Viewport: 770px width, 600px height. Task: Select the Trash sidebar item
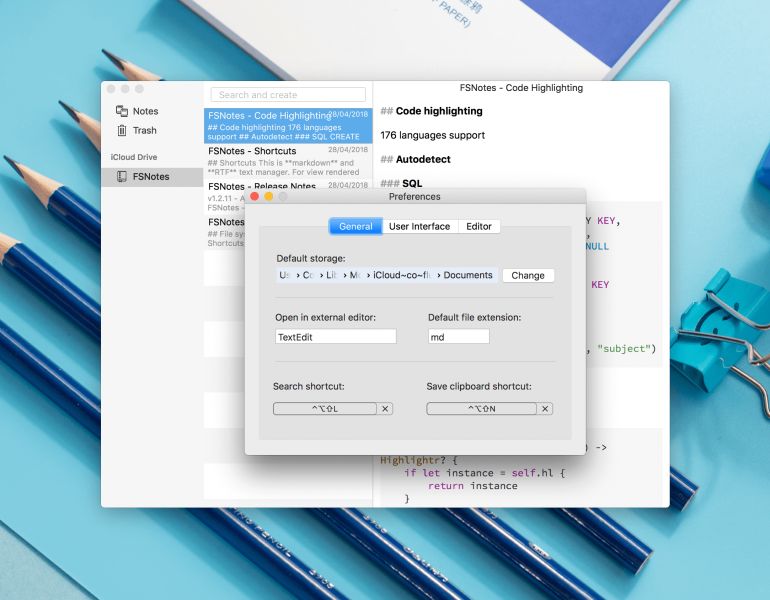[152, 130]
